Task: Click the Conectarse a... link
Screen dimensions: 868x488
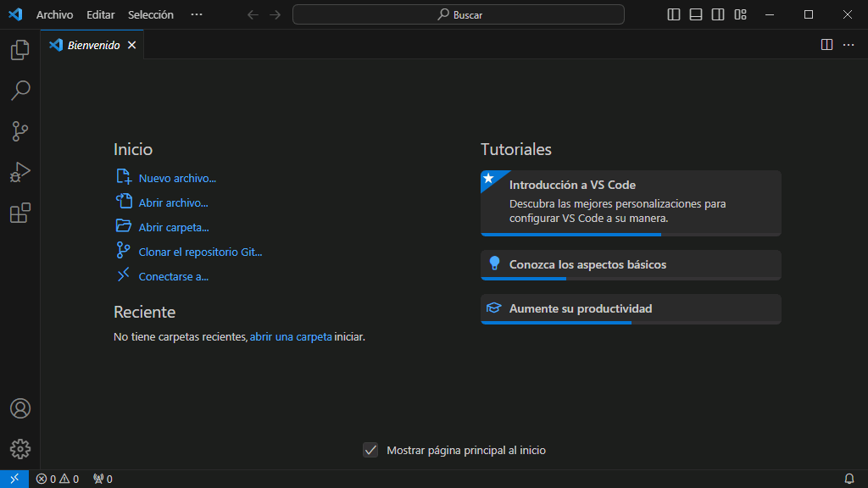Action: (x=173, y=277)
